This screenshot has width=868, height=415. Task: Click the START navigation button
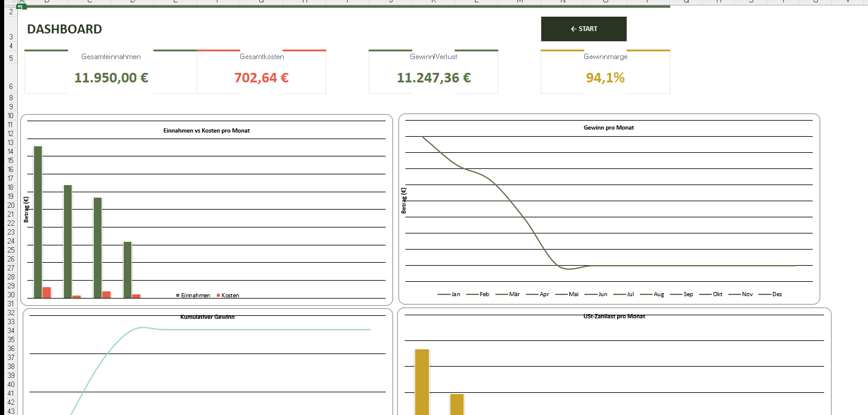584,29
